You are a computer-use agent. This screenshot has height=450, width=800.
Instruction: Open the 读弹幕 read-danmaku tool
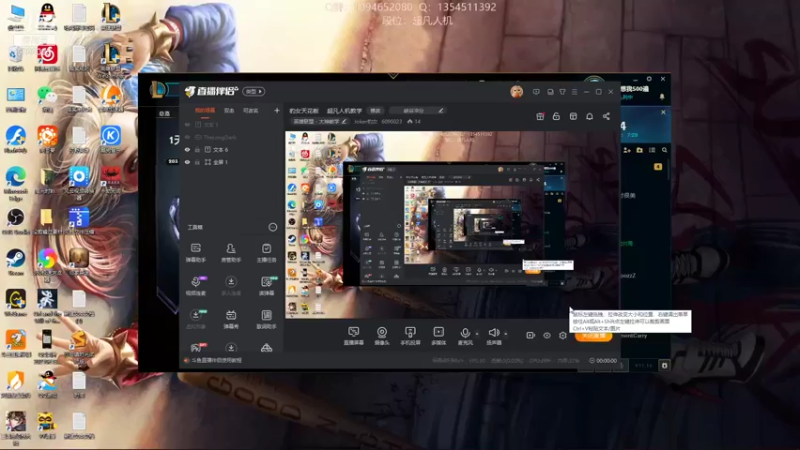coord(266,286)
